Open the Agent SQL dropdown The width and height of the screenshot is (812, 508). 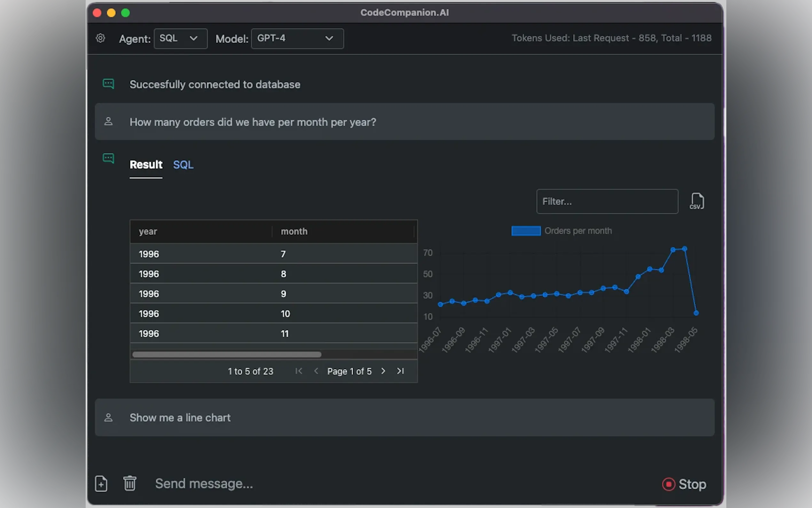point(180,39)
